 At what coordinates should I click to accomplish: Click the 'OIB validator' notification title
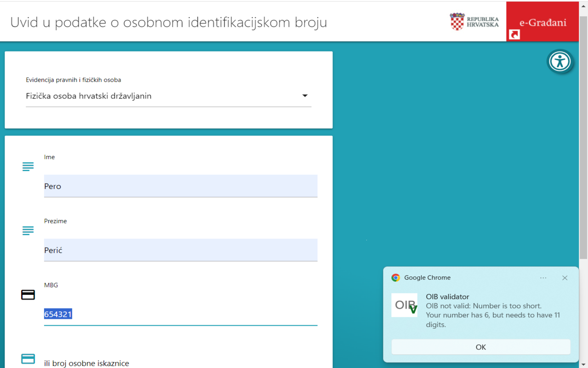pyautogui.click(x=447, y=297)
